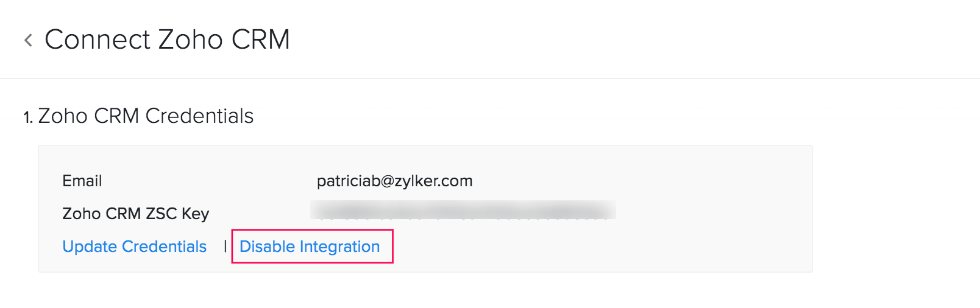980x308 pixels.
Task: Click empty space right of the email value
Action: 609,181
